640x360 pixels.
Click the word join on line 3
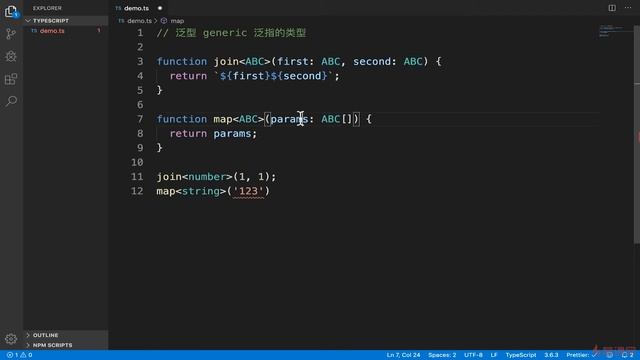coord(226,62)
